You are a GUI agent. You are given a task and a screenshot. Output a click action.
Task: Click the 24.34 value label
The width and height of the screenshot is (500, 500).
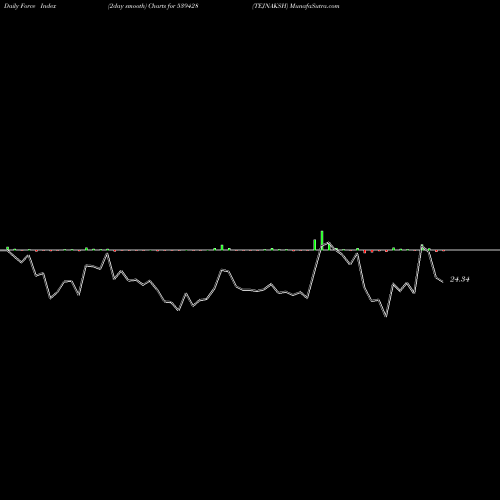coord(460,279)
